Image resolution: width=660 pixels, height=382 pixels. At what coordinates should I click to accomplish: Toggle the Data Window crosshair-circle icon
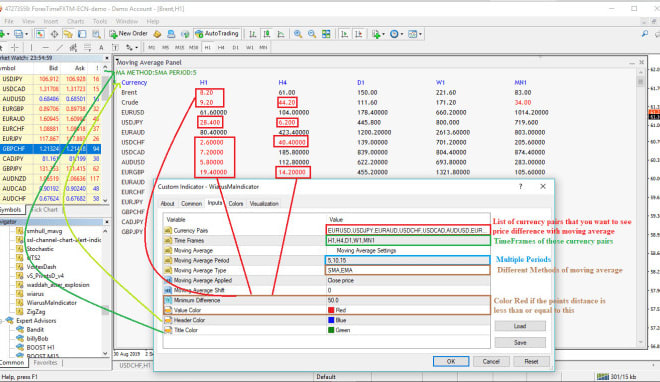click(x=54, y=34)
